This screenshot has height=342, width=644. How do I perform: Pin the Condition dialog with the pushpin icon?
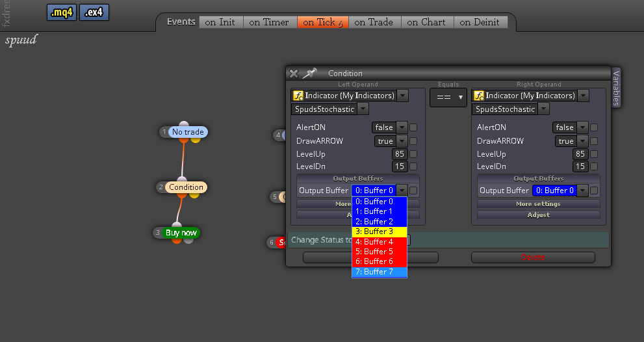click(310, 73)
